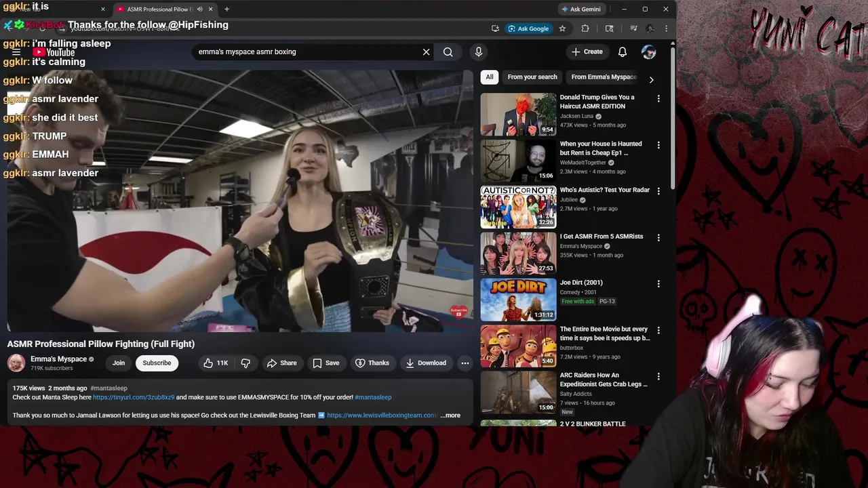868x488 pixels.
Task: Open options for Who's Autistic video
Action: pos(658,191)
